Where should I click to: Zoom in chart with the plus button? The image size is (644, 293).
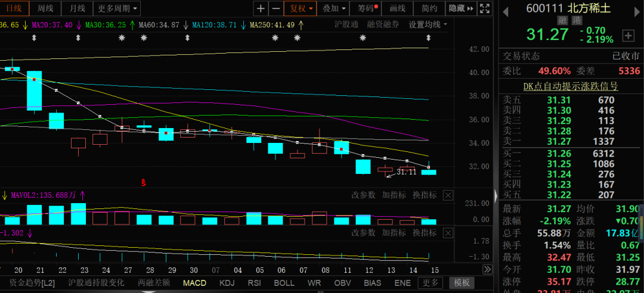pos(261,8)
